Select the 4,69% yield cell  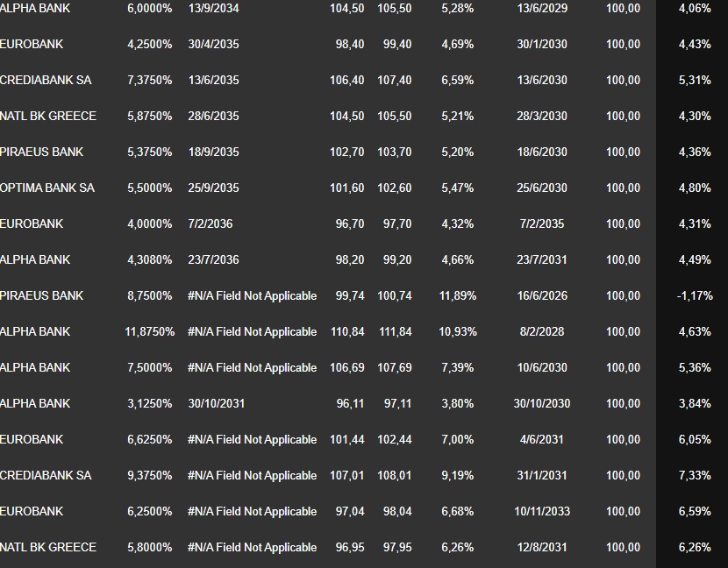[457, 44]
